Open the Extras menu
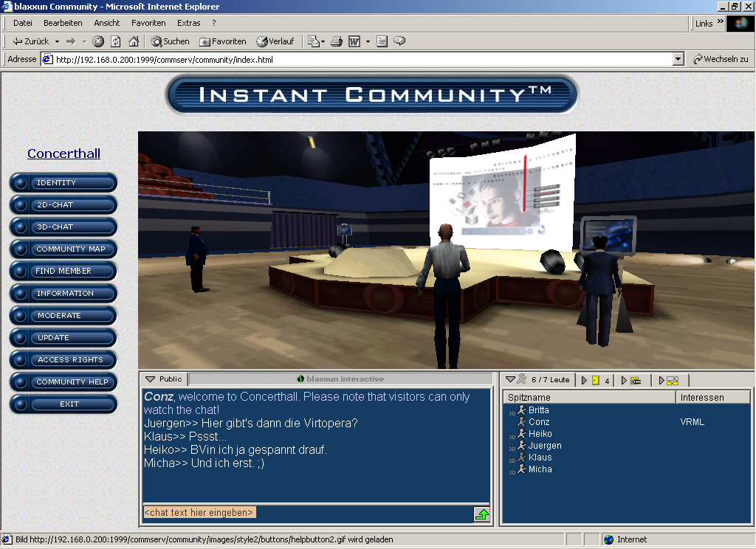The image size is (756, 549). click(x=188, y=23)
